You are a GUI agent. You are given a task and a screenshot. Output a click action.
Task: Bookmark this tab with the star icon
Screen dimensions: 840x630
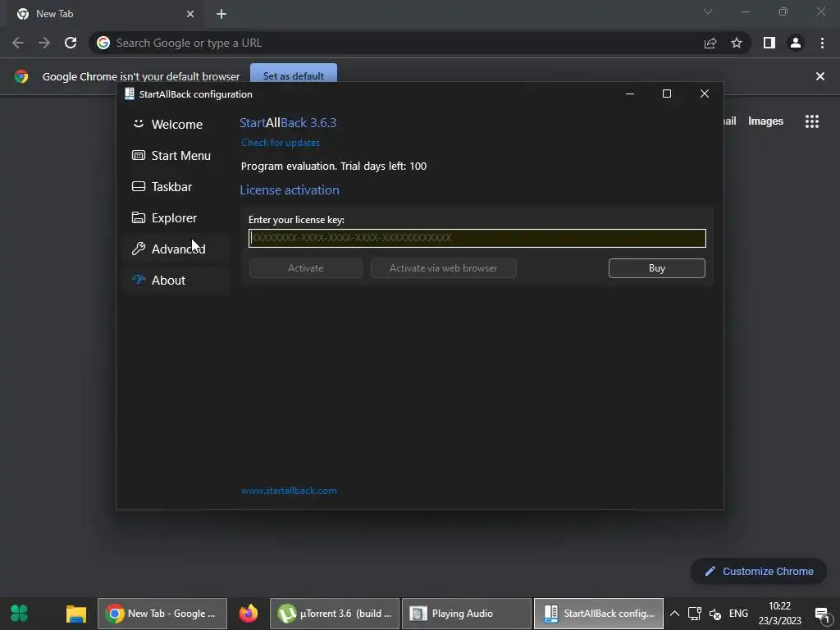click(737, 43)
